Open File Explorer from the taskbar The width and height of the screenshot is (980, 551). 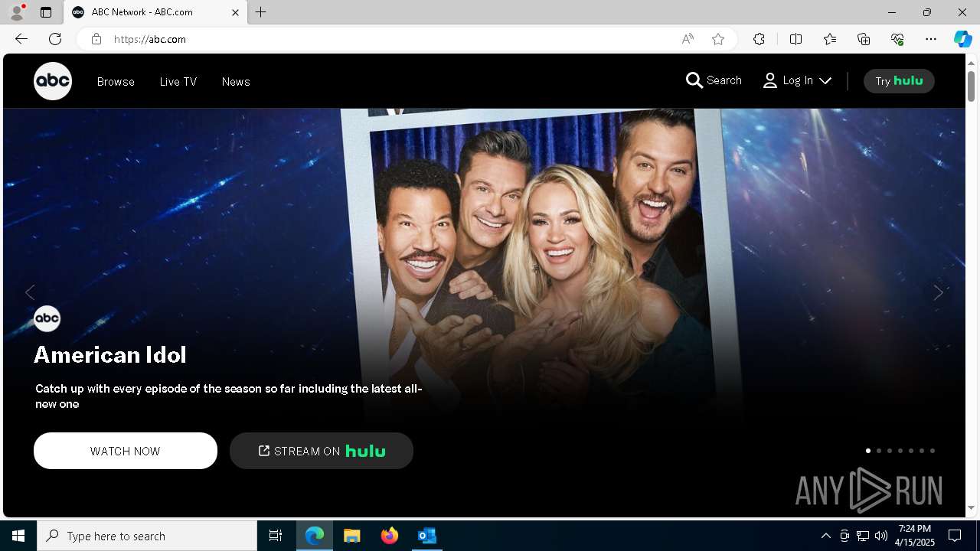point(352,536)
